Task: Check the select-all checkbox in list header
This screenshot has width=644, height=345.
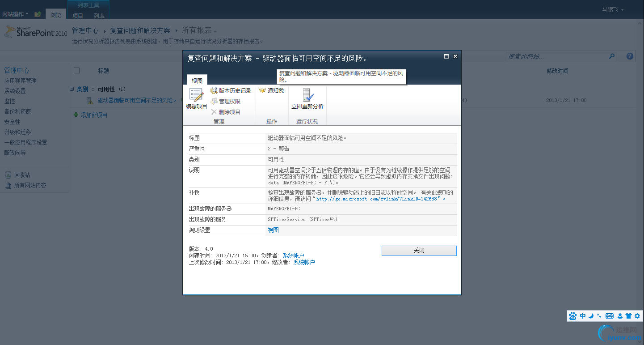Action: click(x=76, y=71)
